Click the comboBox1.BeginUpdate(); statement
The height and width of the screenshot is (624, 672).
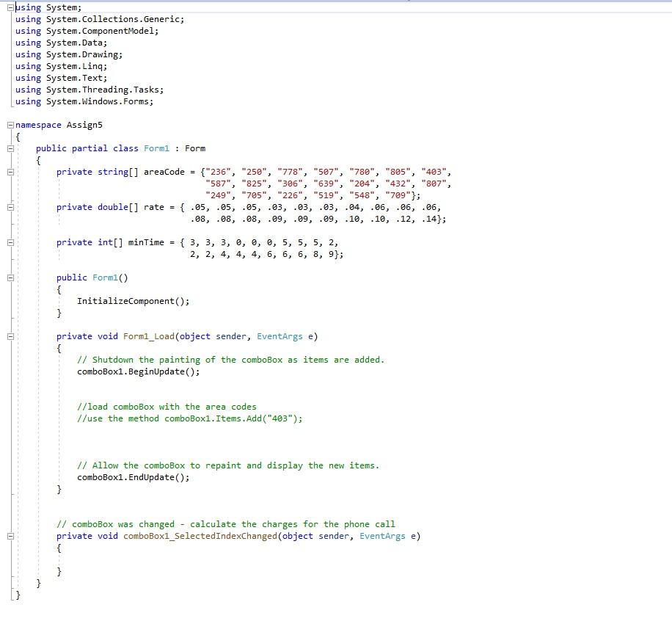point(139,371)
